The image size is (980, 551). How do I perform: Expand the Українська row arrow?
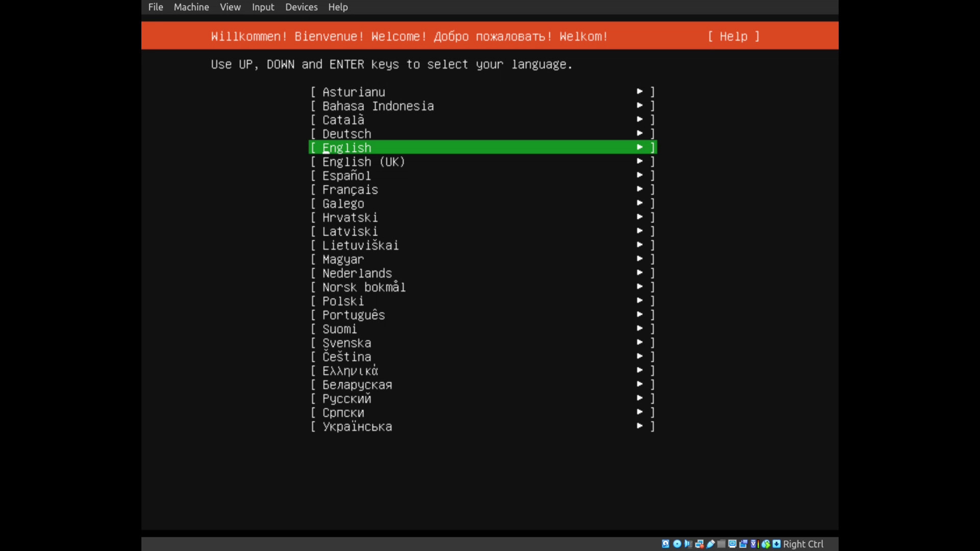(x=640, y=425)
